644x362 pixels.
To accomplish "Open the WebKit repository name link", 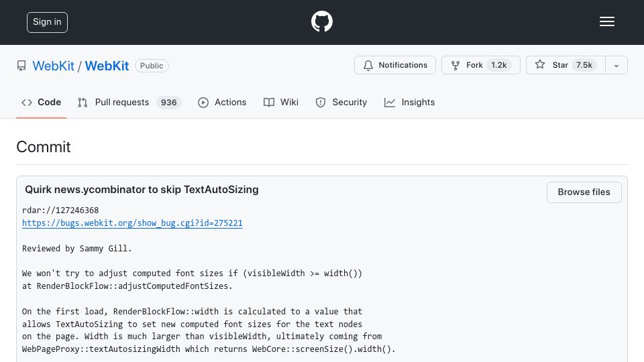I will click(x=107, y=66).
